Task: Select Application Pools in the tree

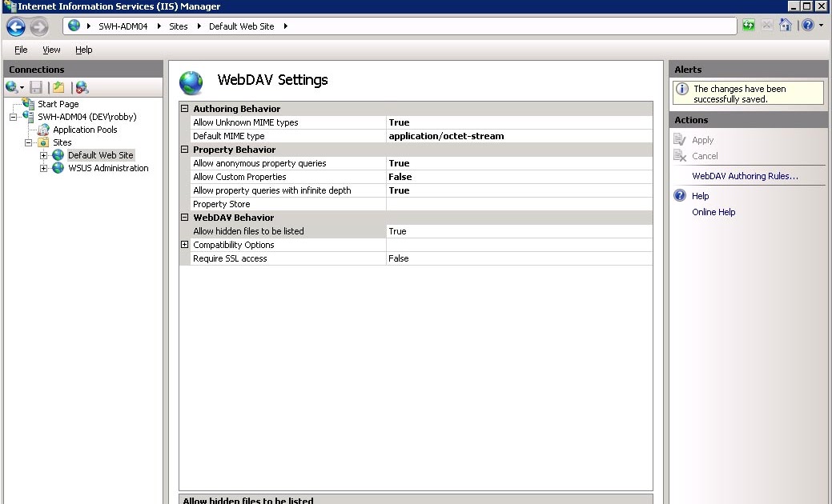Action: coord(85,130)
